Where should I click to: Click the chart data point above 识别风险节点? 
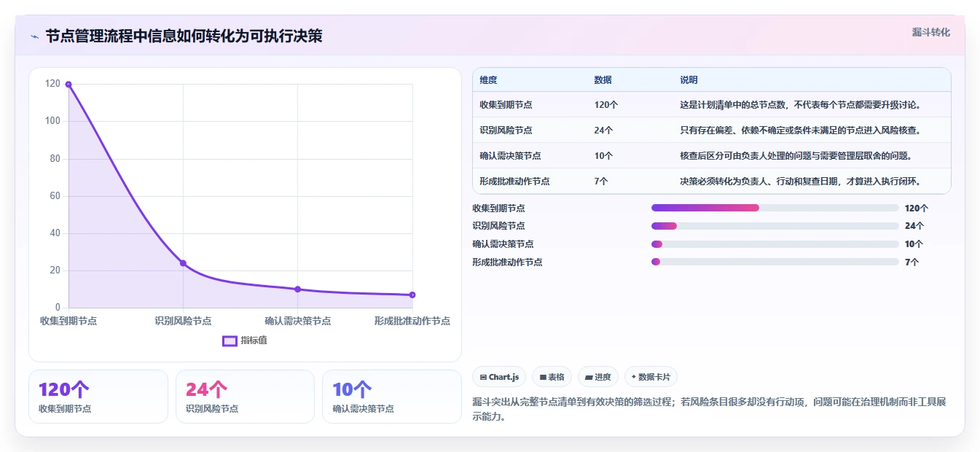pyautogui.click(x=183, y=263)
